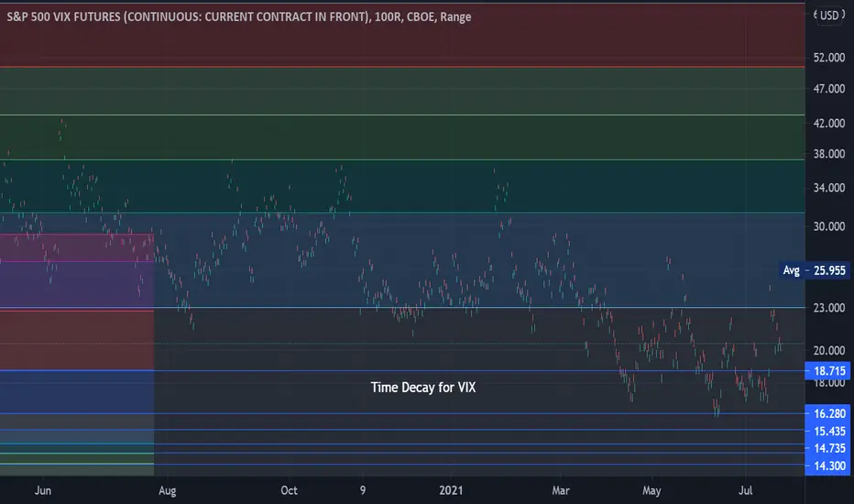The width and height of the screenshot is (854, 504).
Task: Click the 14.300 price level label
Action: click(x=829, y=466)
